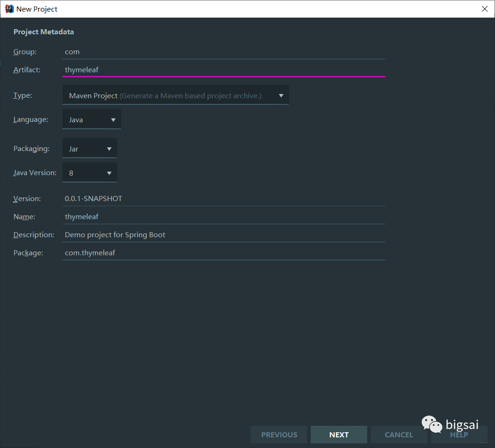495x448 pixels.
Task: Click the Type: label
Action: 22,95
